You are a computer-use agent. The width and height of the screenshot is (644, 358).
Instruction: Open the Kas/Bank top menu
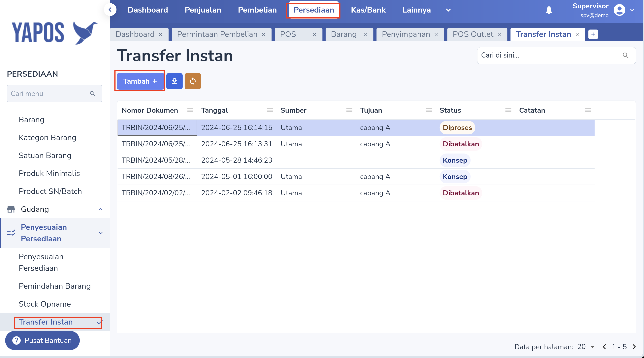(368, 10)
